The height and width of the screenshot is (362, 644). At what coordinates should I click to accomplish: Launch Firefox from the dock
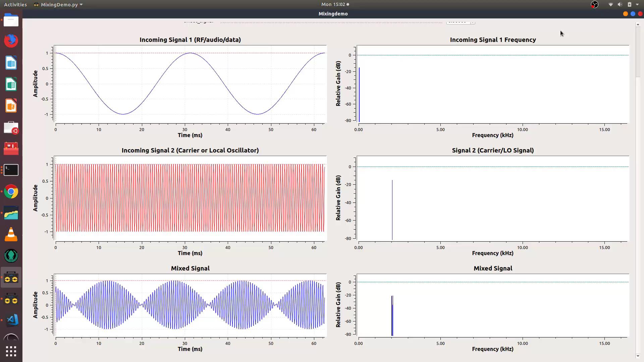coord(11,41)
